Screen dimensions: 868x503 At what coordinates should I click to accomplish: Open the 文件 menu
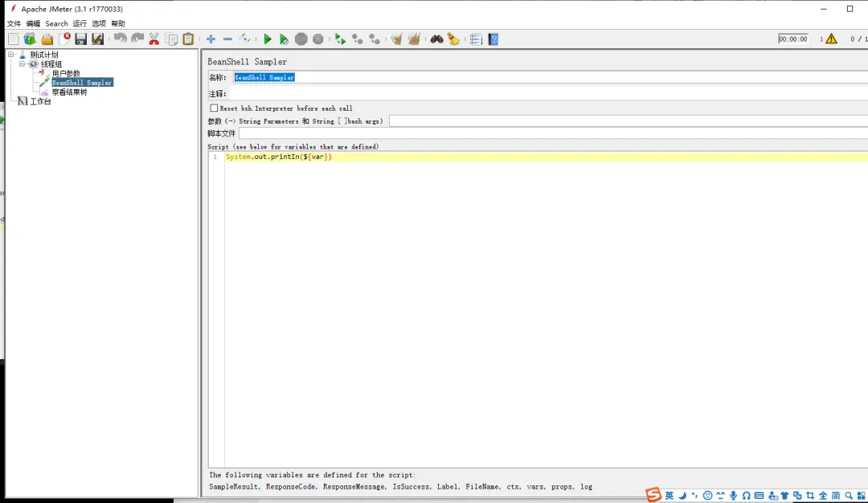(x=14, y=23)
